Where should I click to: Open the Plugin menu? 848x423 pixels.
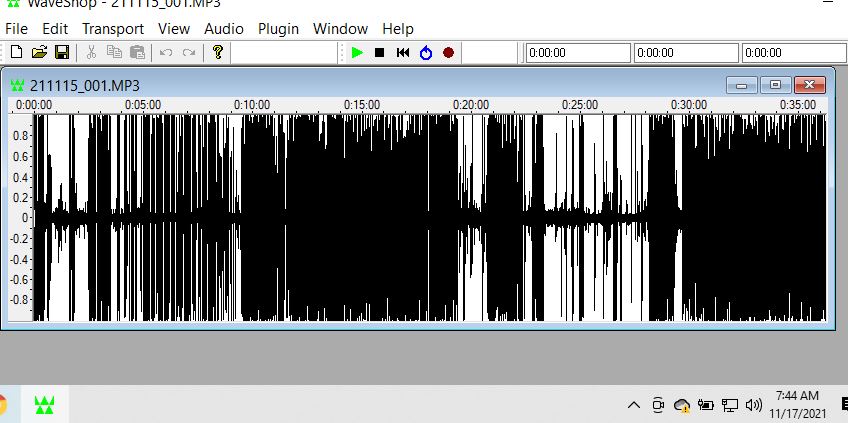pos(279,29)
